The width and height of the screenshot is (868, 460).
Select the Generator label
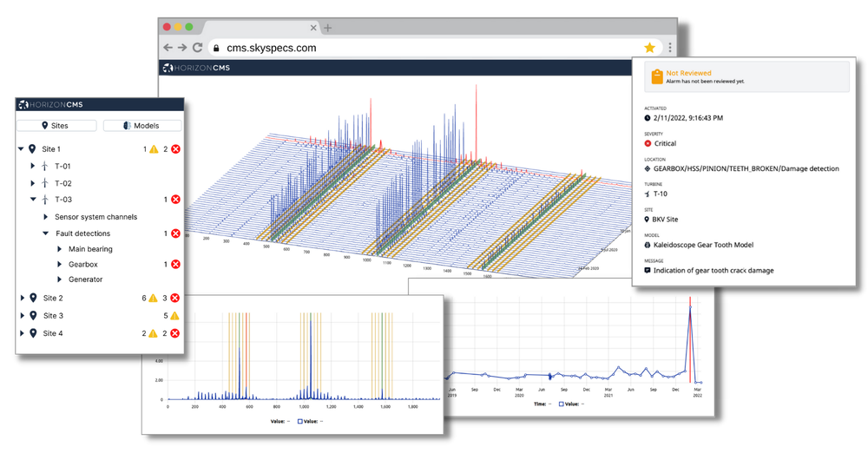85,279
